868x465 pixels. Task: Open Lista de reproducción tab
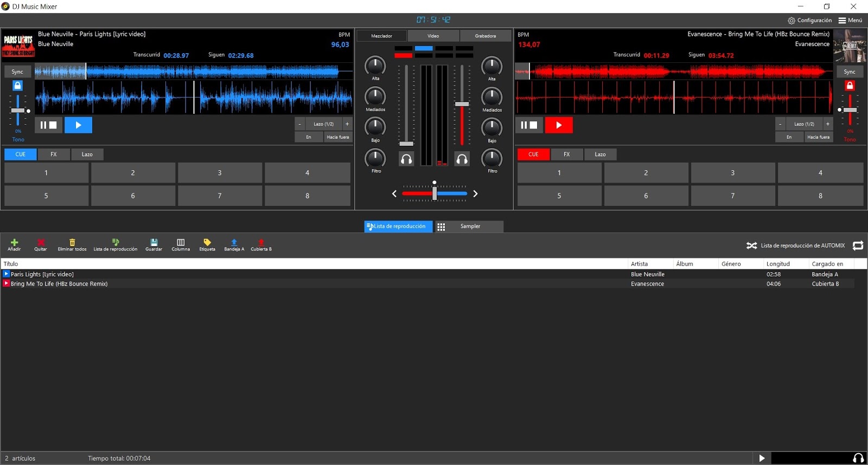[399, 227]
